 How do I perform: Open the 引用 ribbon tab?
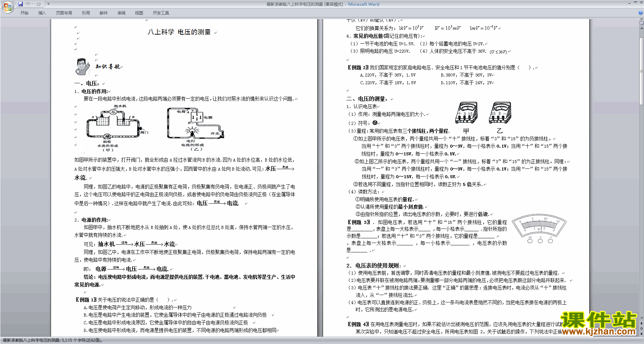coord(86,13)
